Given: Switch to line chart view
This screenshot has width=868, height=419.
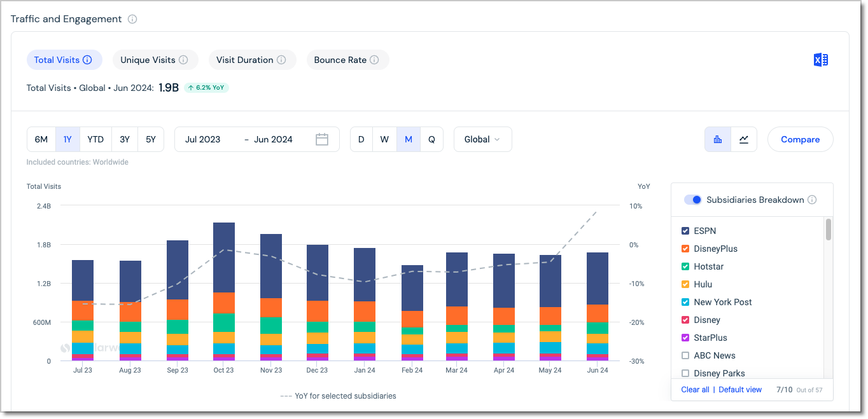Looking at the screenshot, I should click(x=744, y=139).
